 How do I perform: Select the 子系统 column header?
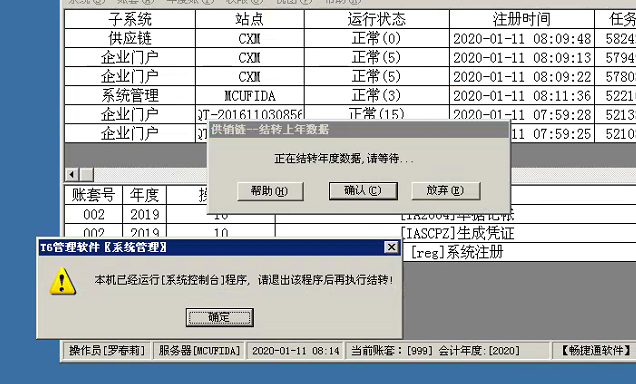tap(130, 19)
